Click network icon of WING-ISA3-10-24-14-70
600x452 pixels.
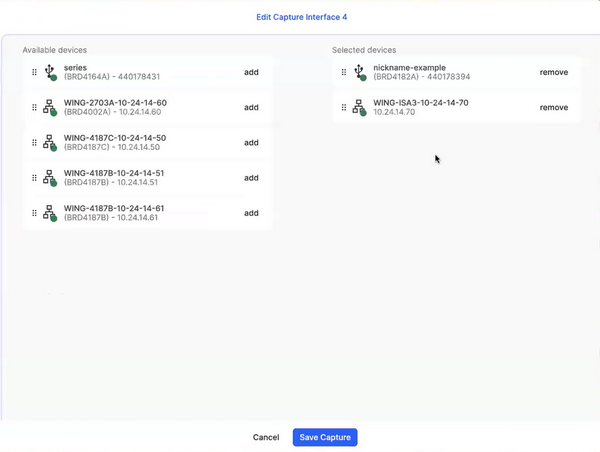pyautogui.click(x=360, y=108)
